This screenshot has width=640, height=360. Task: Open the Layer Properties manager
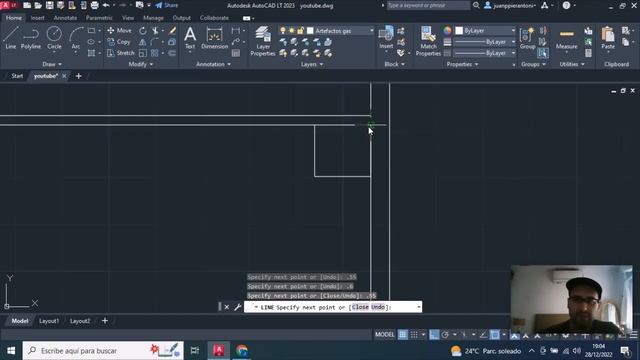[263, 41]
